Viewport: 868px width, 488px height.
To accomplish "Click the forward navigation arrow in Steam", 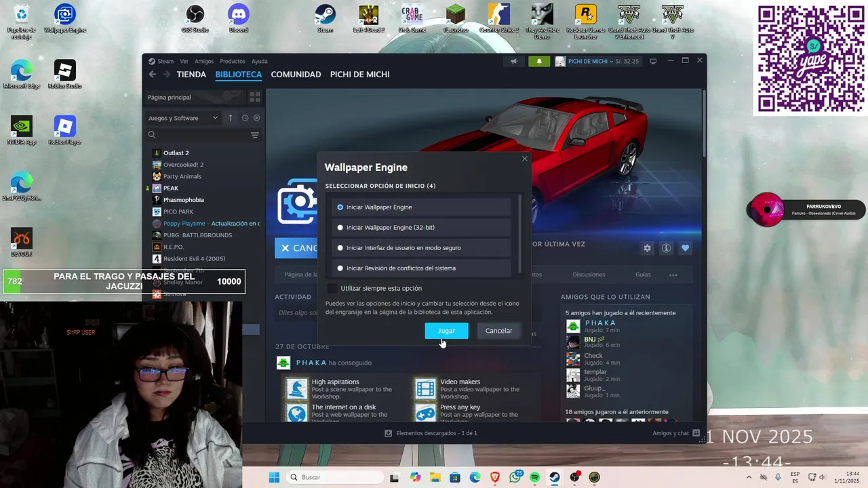I will coord(166,75).
